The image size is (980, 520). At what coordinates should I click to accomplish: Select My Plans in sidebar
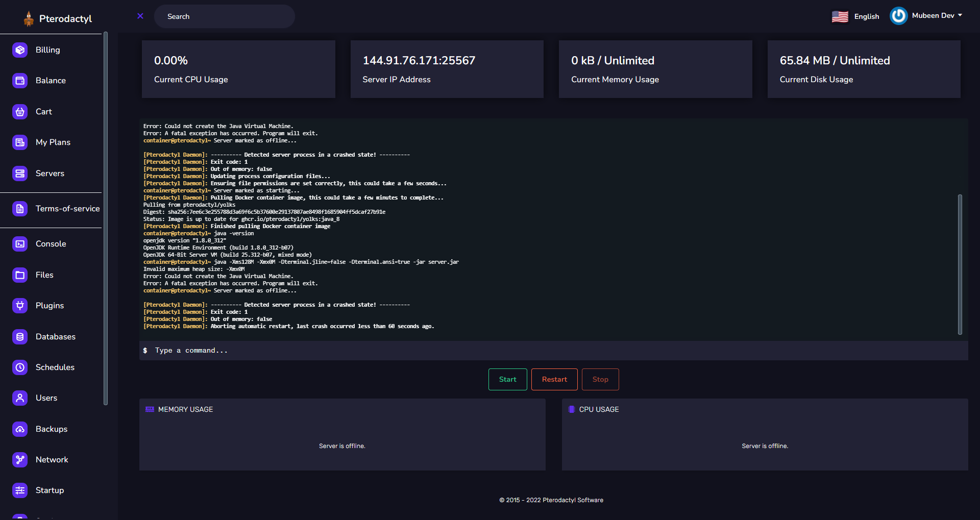click(x=53, y=142)
